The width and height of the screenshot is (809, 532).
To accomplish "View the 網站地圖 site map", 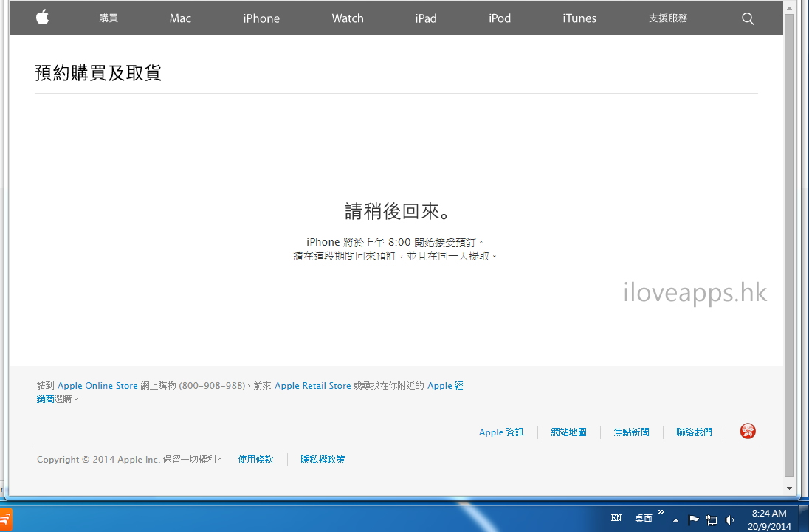I will [568, 432].
